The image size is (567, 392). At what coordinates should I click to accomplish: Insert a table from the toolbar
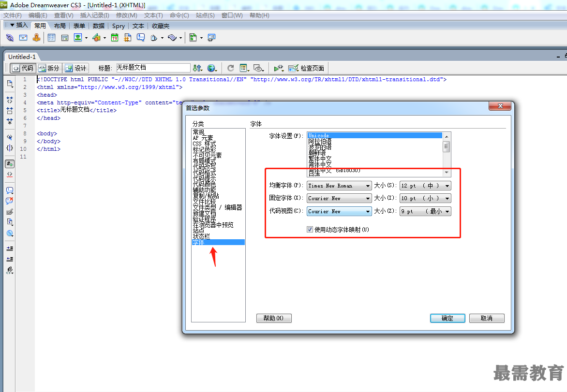(x=52, y=38)
